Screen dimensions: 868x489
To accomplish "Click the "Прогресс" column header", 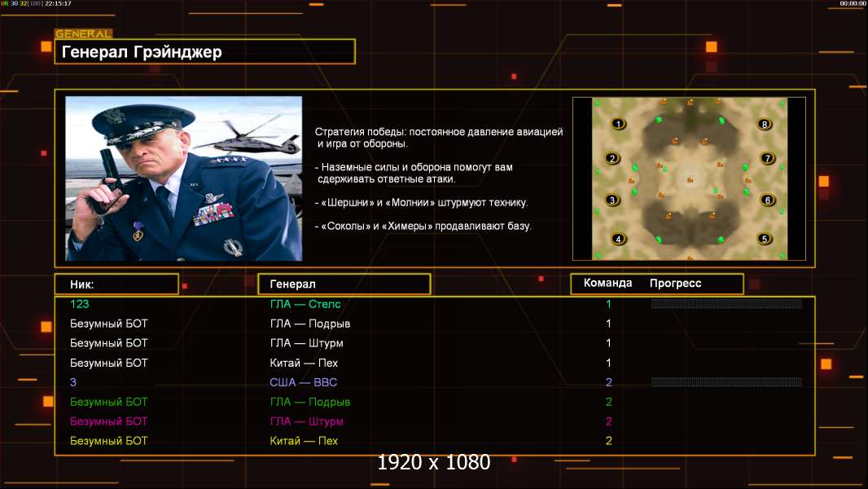I will (x=675, y=284).
